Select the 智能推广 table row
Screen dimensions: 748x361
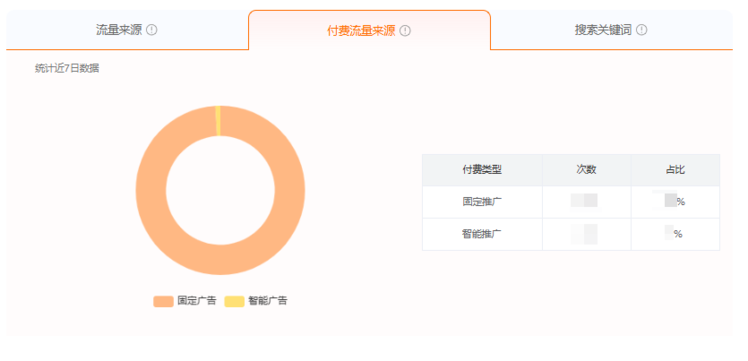[571, 234]
